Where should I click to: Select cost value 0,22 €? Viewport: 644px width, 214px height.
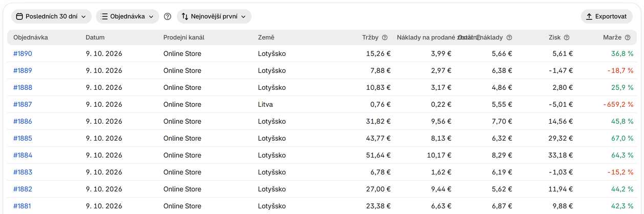(x=441, y=104)
